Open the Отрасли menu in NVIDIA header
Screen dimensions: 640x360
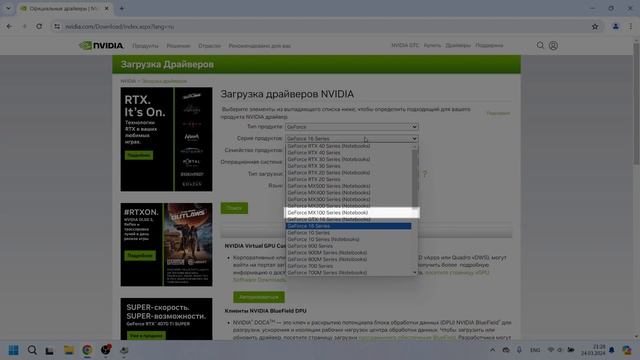(x=209, y=46)
